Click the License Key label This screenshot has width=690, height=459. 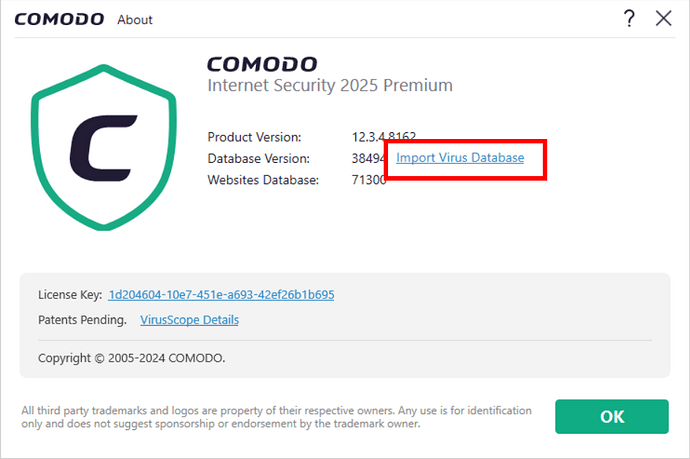pos(70,295)
